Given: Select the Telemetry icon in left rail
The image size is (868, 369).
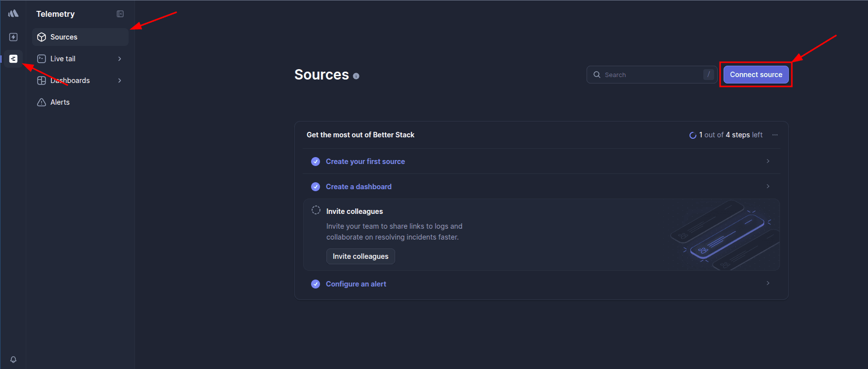Looking at the screenshot, I should 13,59.
